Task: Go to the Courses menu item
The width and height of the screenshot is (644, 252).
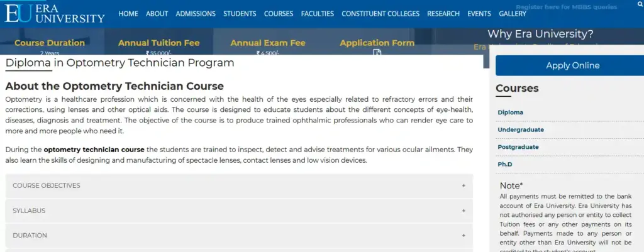Action: point(279,14)
